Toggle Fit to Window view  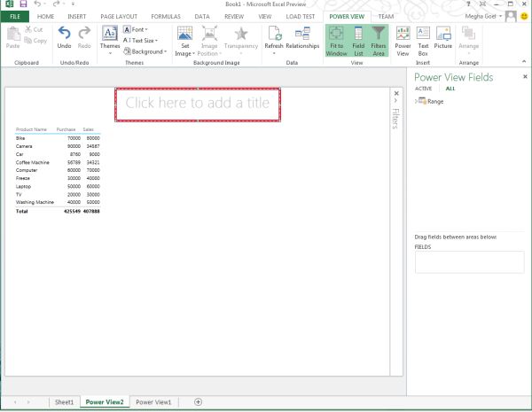[x=336, y=41]
